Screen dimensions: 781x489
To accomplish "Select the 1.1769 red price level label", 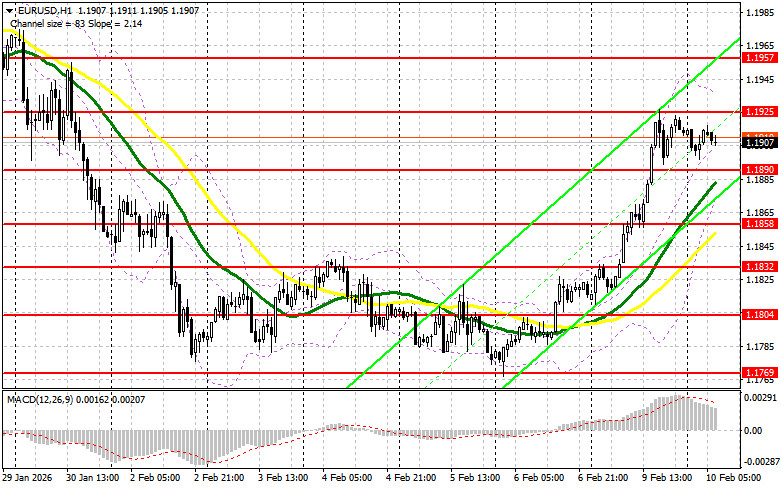I will click(x=760, y=373).
